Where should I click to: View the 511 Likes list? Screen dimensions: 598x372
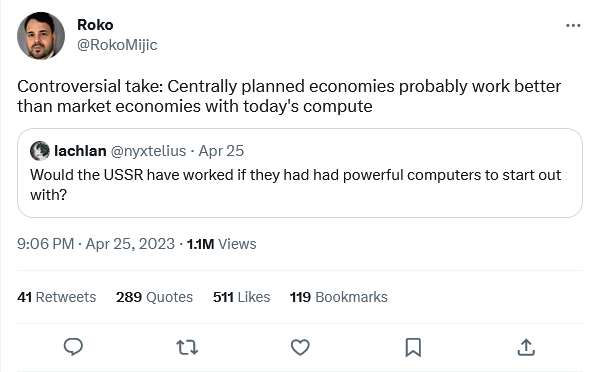pos(241,297)
